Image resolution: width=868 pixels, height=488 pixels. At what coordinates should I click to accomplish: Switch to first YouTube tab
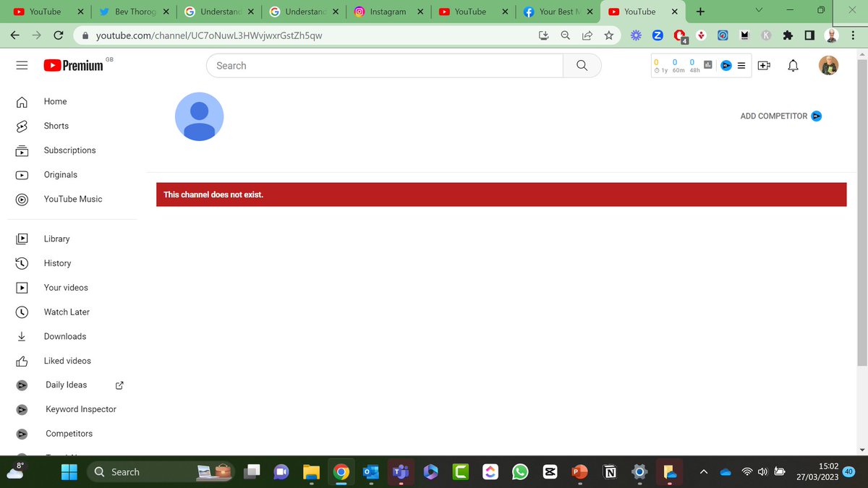[47, 12]
